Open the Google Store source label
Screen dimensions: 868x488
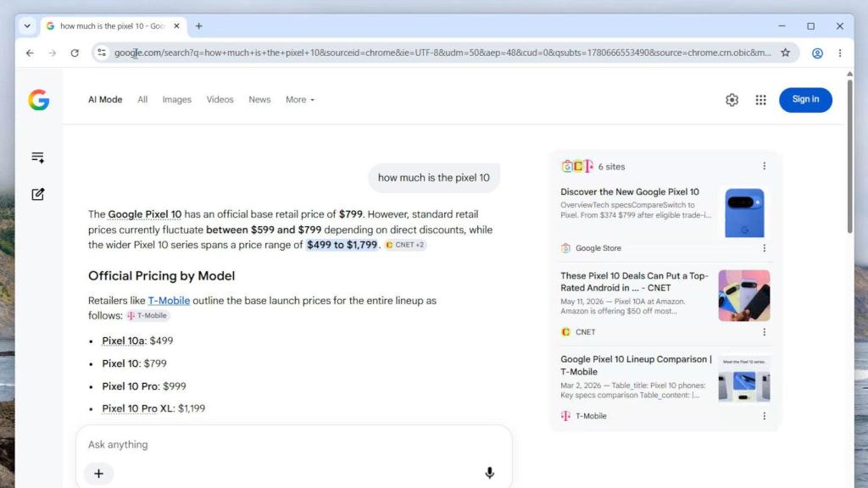(x=591, y=248)
